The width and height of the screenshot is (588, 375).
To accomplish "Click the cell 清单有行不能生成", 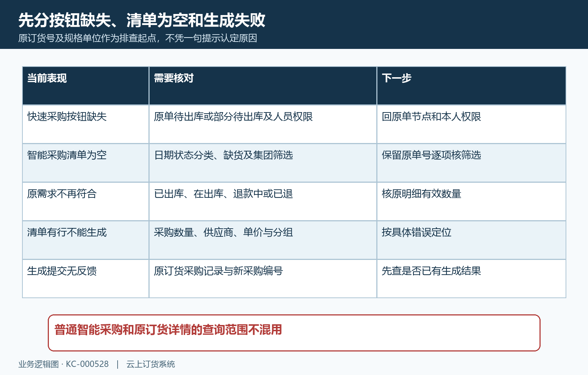I will point(86,240).
